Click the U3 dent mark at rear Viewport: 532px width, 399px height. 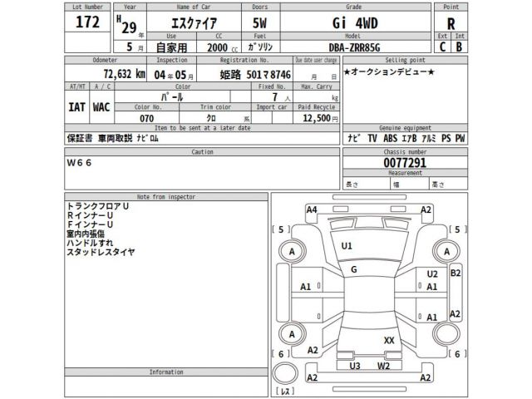[x=355, y=365]
